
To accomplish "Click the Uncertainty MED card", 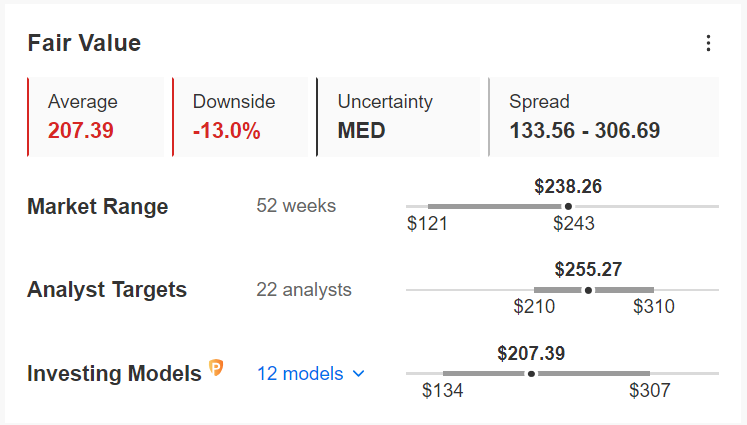I will pyautogui.click(x=398, y=117).
